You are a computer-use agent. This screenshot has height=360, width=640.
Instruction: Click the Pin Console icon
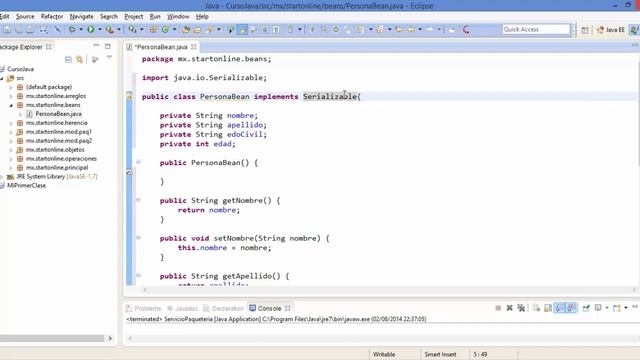tap(586, 308)
